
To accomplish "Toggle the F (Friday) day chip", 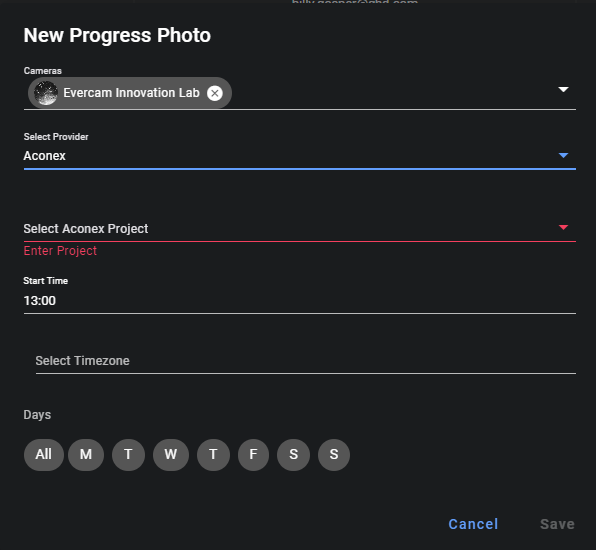I will coord(254,455).
